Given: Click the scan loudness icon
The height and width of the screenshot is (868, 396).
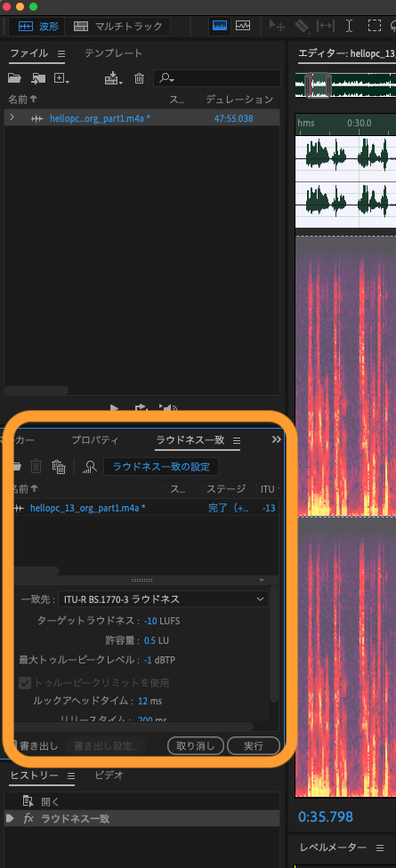Looking at the screenshot, I should point(90,467).
